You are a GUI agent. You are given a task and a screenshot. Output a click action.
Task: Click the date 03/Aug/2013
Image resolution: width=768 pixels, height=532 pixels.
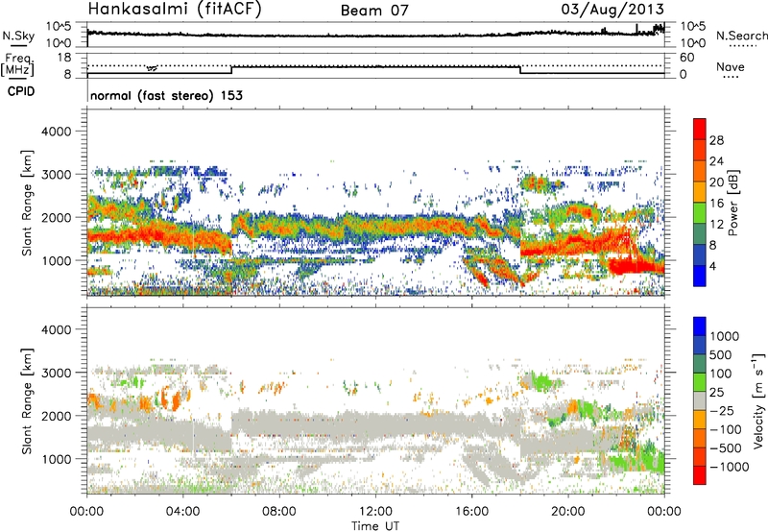pyautogui.click(x=612, y=10)
